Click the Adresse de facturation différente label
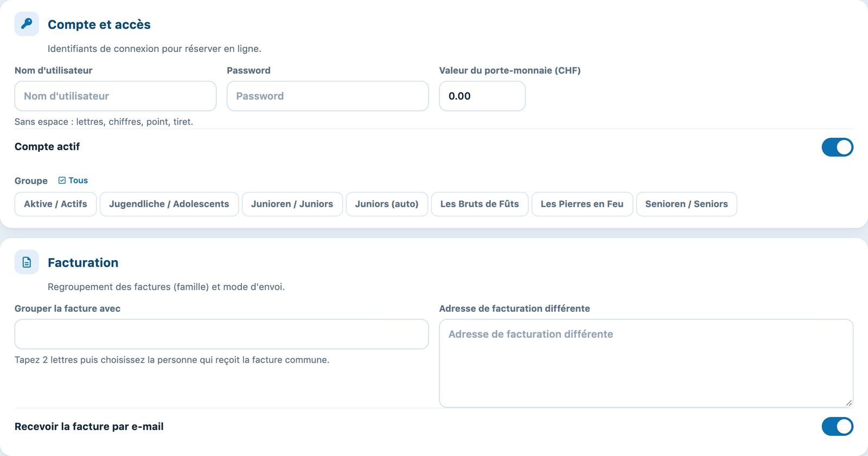The width and height of the screenshot is (868, 456). 514,309
